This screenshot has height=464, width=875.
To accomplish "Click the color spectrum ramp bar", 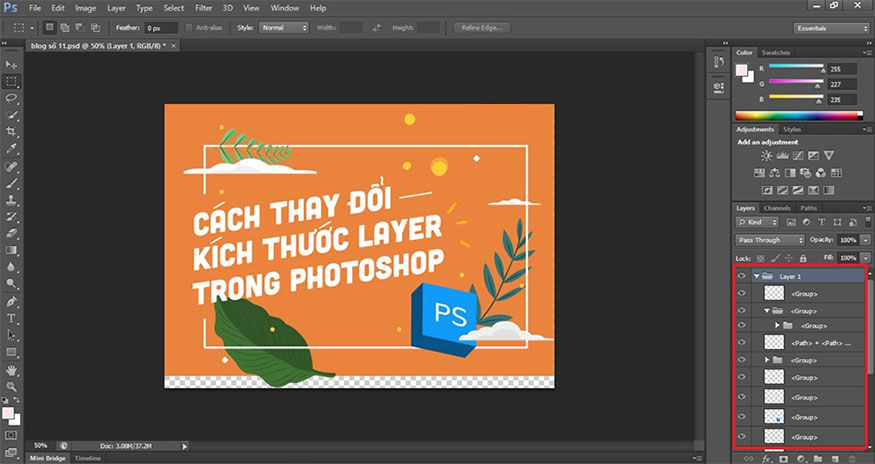I will click(x=798, y=116).
